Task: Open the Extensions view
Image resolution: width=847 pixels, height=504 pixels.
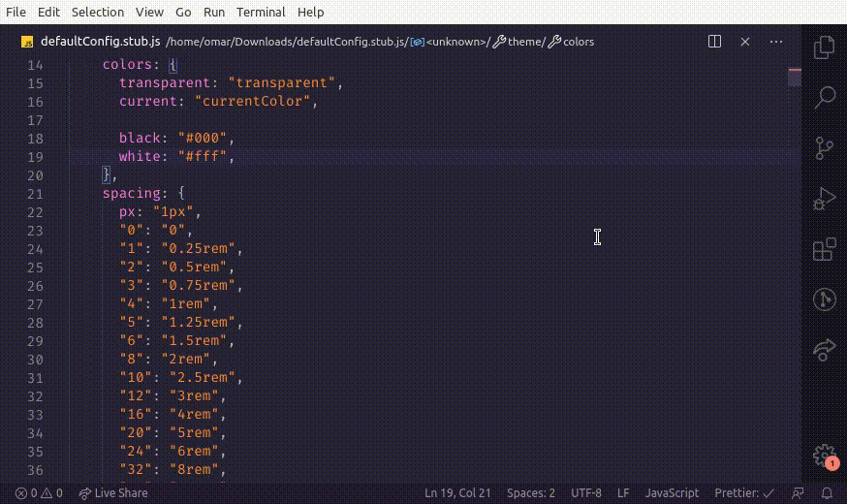Action: click(x=824, y=249)
